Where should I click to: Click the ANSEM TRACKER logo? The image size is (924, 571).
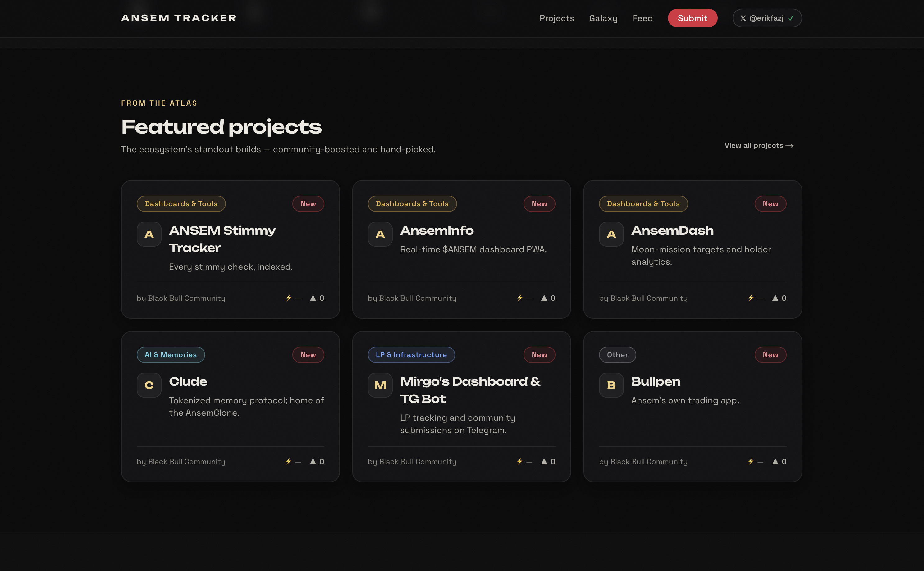click(x=179, y=18)
